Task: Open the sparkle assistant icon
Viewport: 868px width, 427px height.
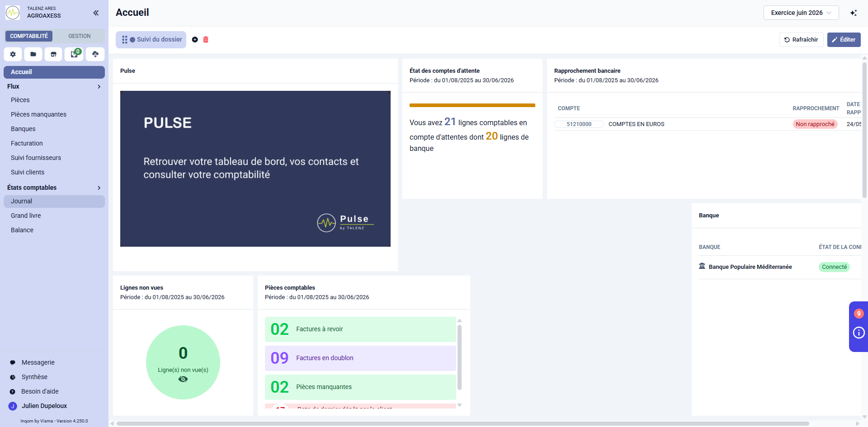Action: (854, 13)
